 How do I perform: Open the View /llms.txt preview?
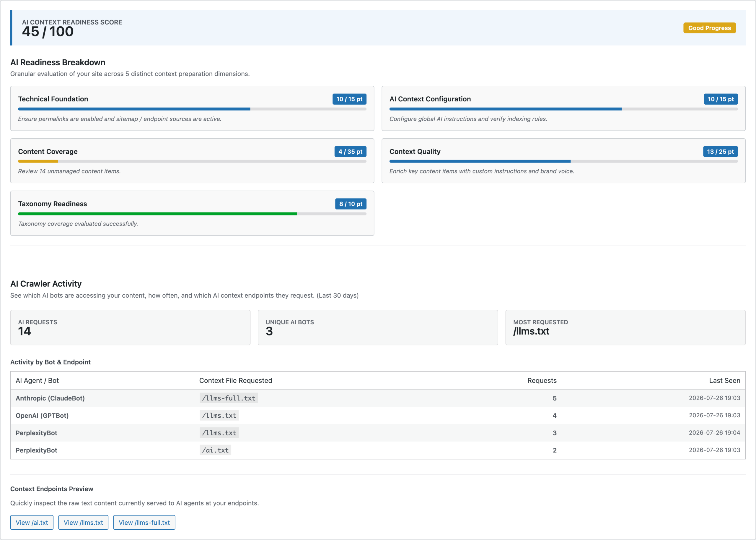click(83, 522)
